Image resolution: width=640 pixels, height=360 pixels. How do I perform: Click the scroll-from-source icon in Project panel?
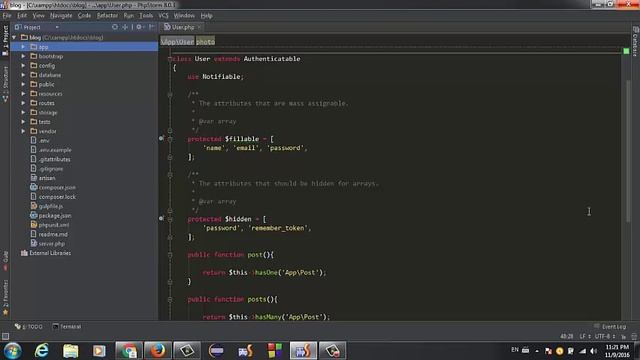point(115,27)
